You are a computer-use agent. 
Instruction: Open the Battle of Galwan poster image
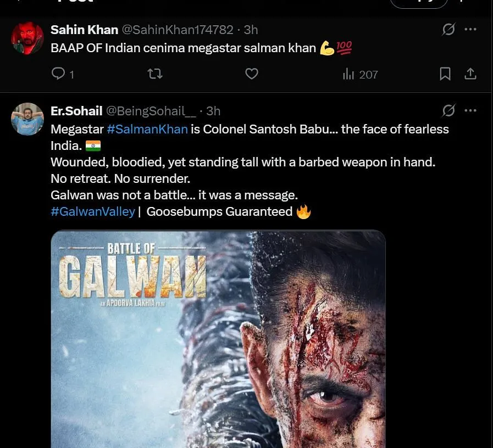coord(218,339)
